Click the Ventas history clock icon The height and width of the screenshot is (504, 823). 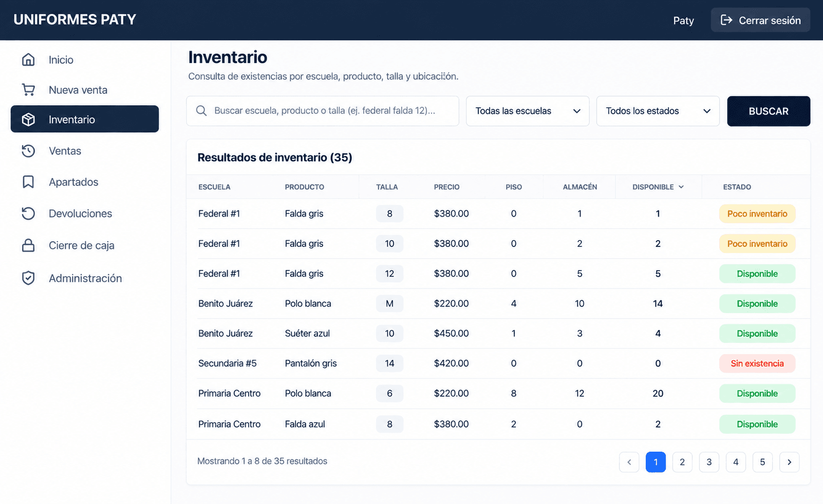coord(28,151)
